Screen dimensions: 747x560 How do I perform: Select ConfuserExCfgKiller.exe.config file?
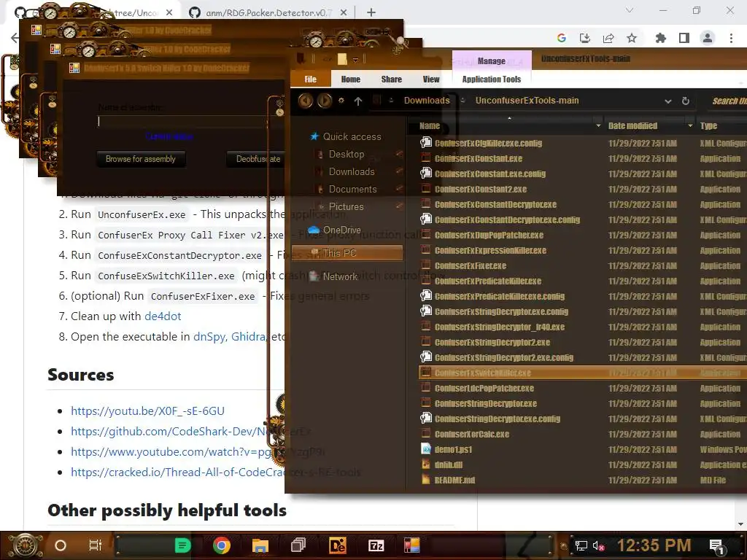(x=488, y=144)
